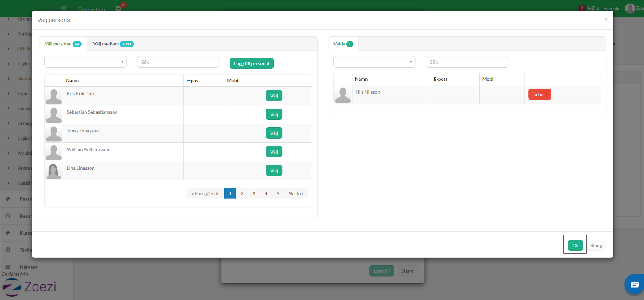Viewport: 644px width, 300px height.
Task: Click Välj for William Williamsson
Action: click(x=274, y=152)
